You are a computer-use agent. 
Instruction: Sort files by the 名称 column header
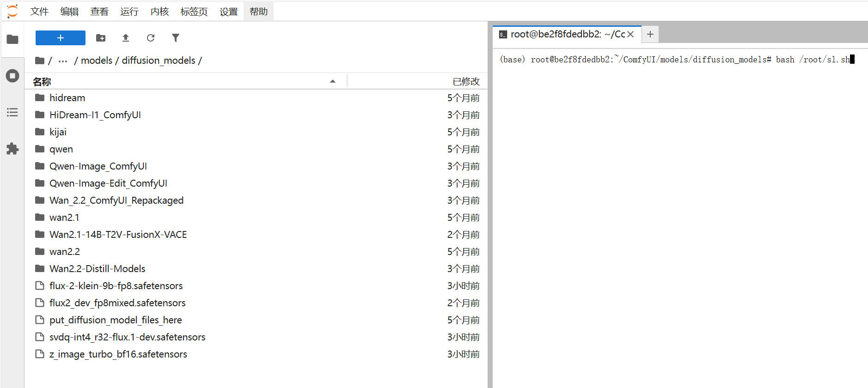click(x=42, y=82)
